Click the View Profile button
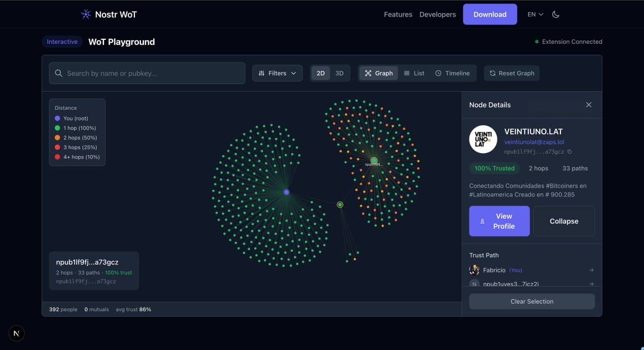This screenshot has height=350, width=644. [499, 221]
